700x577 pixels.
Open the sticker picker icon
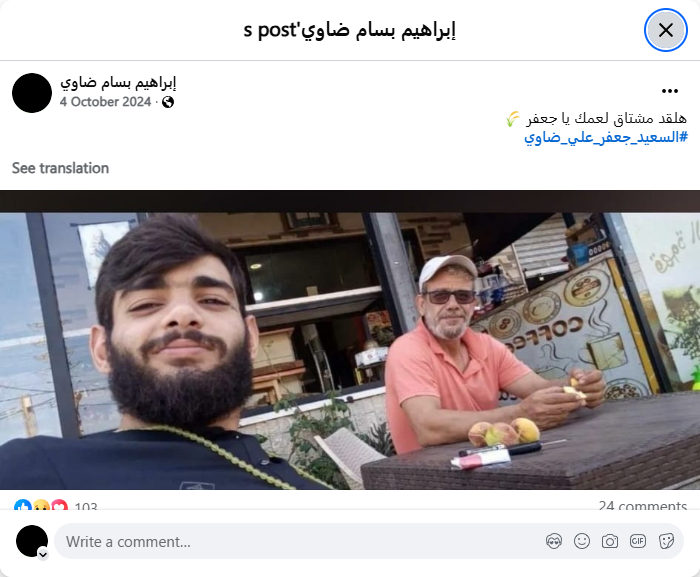point(666,541)
